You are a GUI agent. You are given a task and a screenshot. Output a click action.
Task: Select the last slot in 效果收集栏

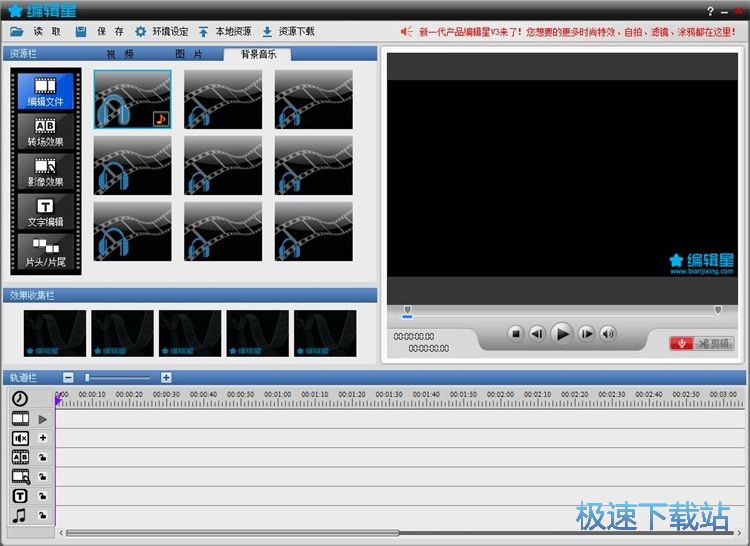[x=325, y=333]
